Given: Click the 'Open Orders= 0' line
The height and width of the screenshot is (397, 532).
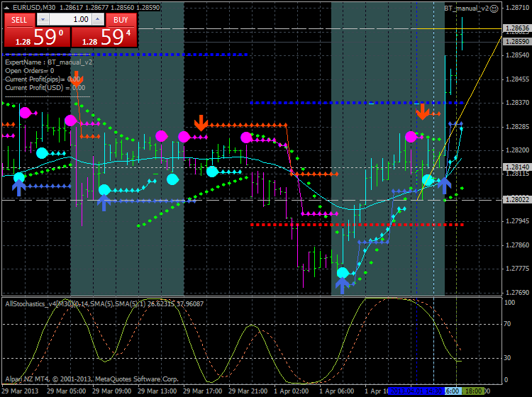Looking at the screenshot, I should tap(30, 71).
